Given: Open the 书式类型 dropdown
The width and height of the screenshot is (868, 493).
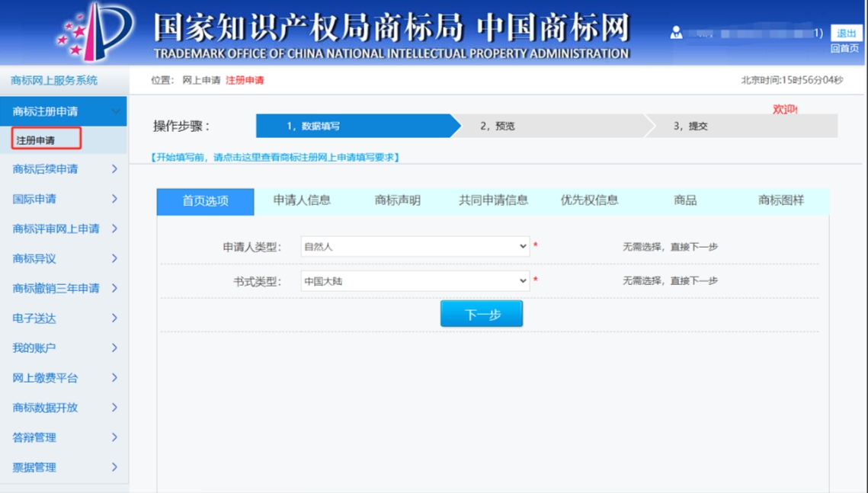Looking at the screenshot, I should tap(415, 281).
